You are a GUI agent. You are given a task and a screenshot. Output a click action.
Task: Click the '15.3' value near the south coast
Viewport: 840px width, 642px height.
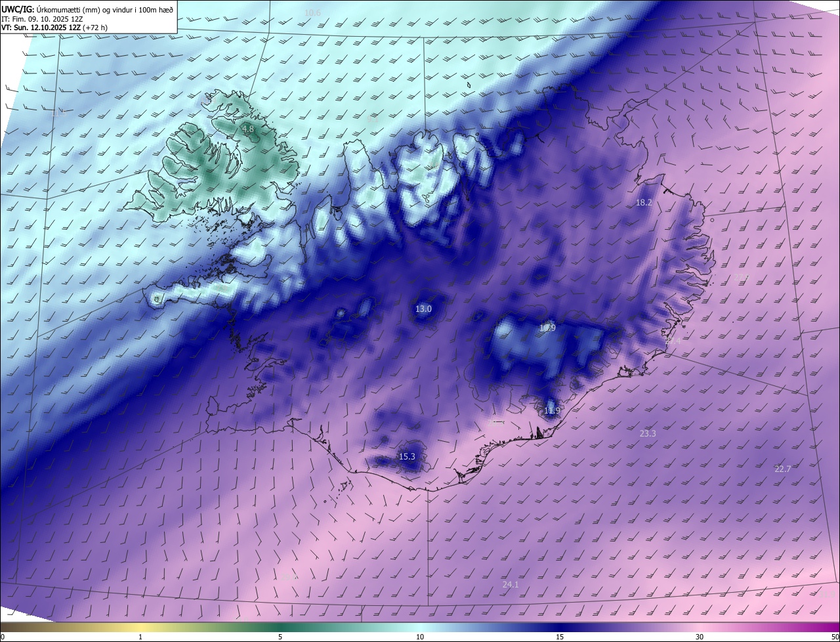tap(407, 456)
